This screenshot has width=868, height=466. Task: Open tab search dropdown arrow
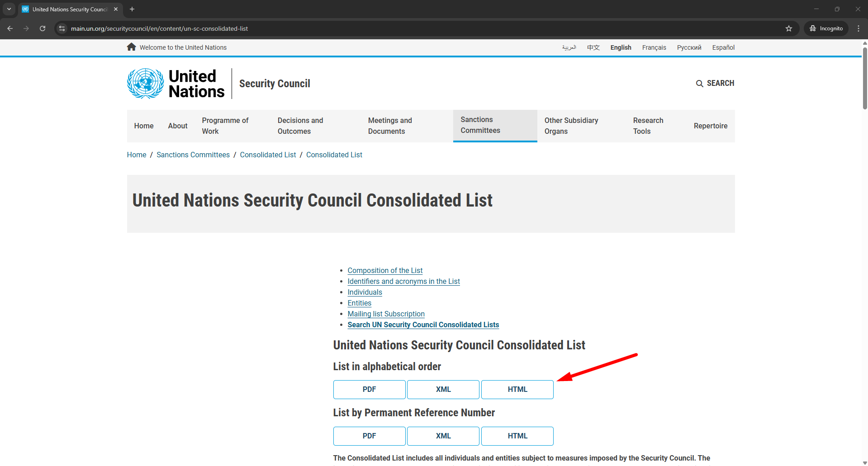click(x=9, y=9)
